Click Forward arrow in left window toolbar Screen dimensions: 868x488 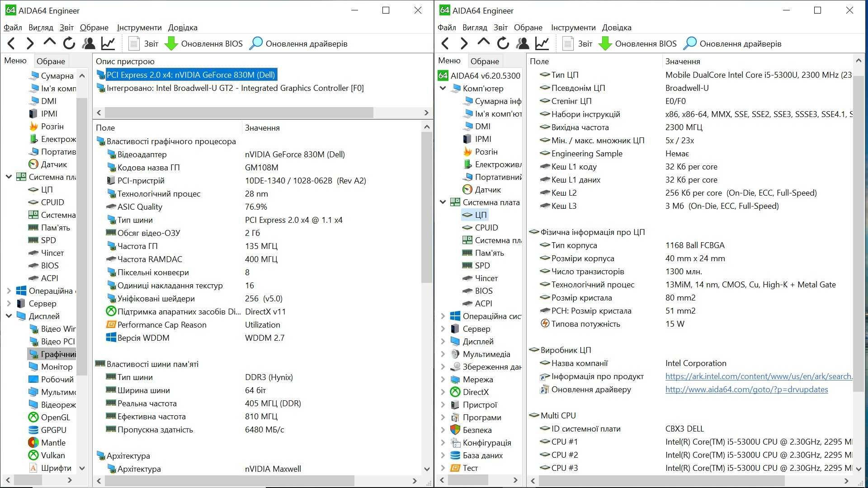pyautogui.click(x=30, y=43)
